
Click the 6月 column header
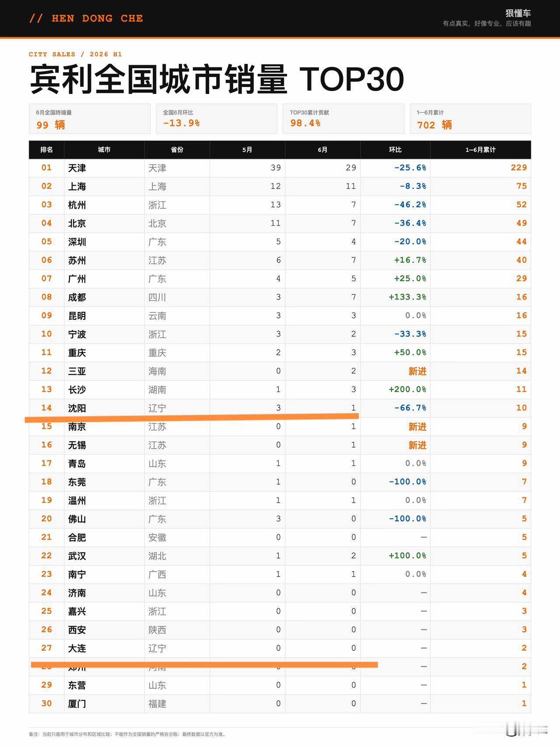coord(322,150)
